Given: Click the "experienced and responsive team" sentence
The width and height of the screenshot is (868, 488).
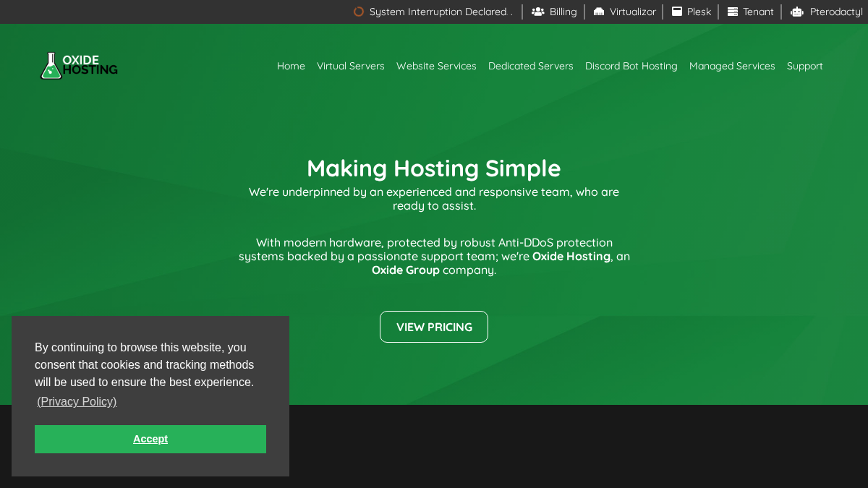Looking at the screenshot, I should tap(434, 199).
